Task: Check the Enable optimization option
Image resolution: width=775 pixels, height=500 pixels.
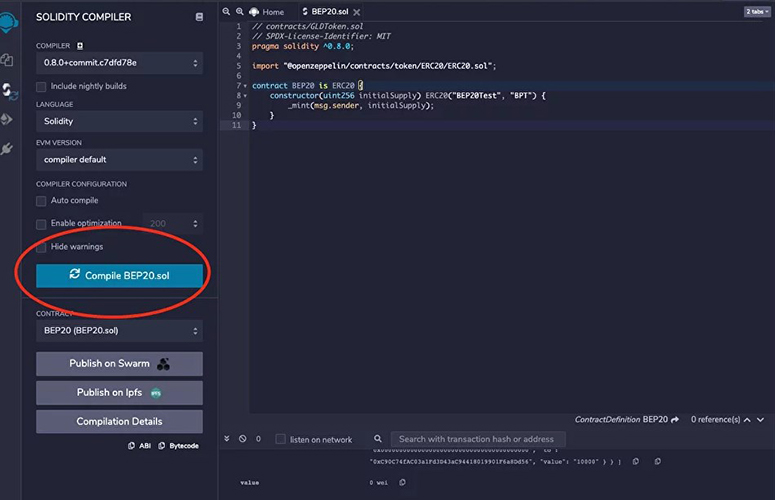Action: click(41, 224)
